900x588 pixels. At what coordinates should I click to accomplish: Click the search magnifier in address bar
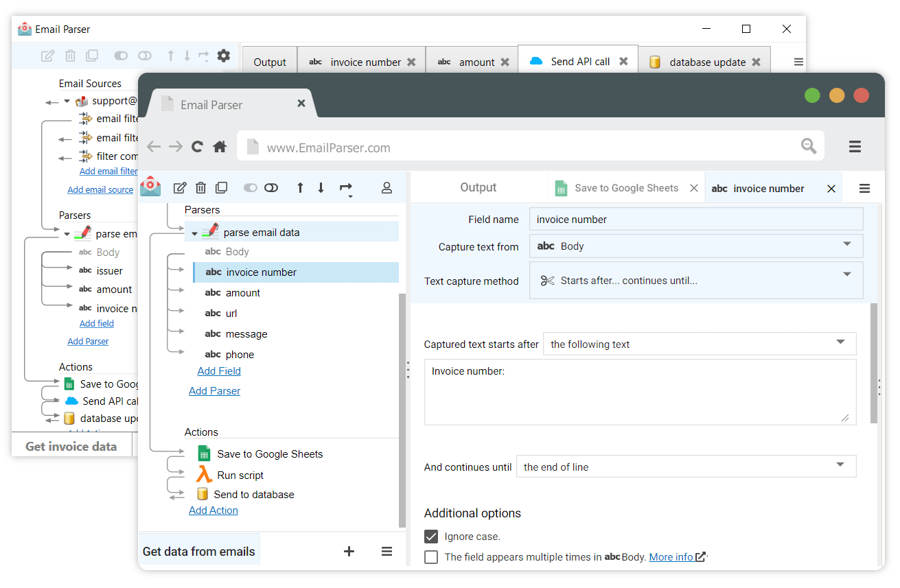(x=809, y=145)
